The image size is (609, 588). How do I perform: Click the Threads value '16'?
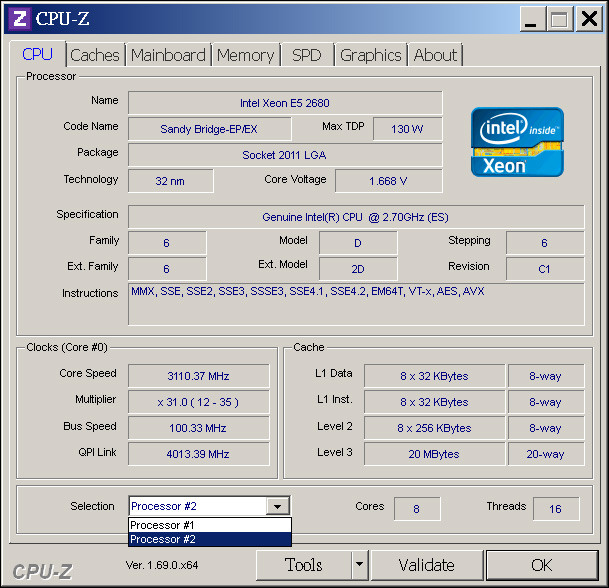tap(556, 509)
